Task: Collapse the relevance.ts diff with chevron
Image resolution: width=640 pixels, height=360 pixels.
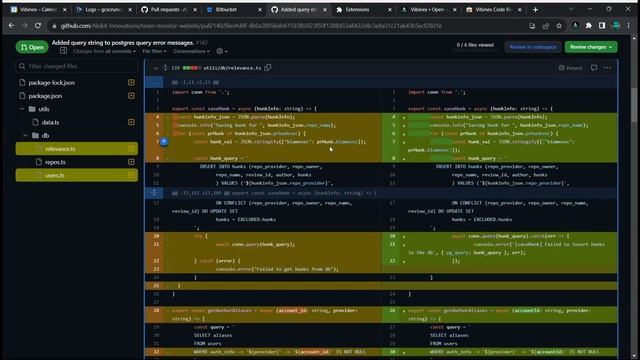Action: 156,68
